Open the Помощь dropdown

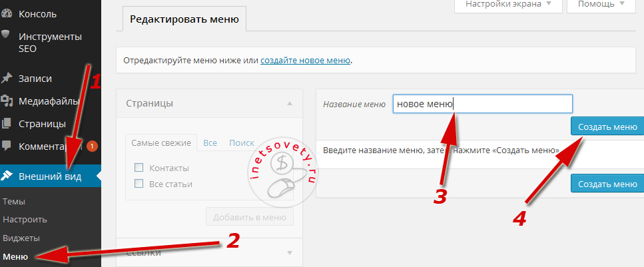coord(601,5)
